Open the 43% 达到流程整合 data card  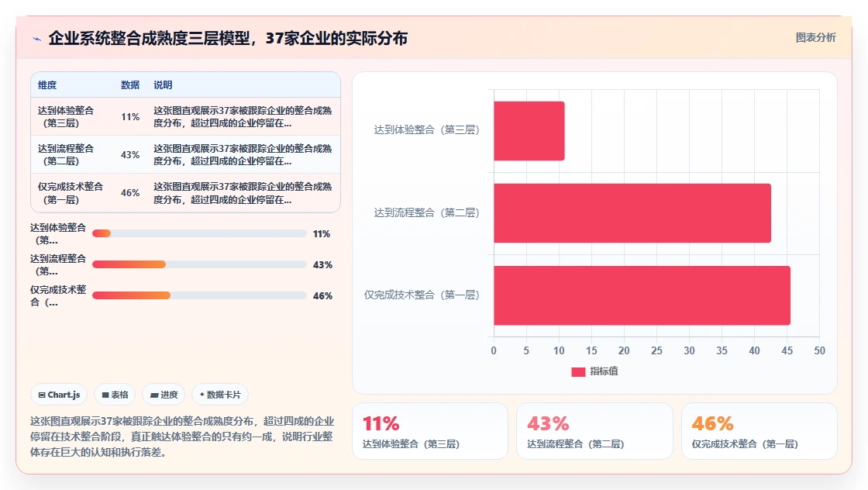(x=594, y=431)
